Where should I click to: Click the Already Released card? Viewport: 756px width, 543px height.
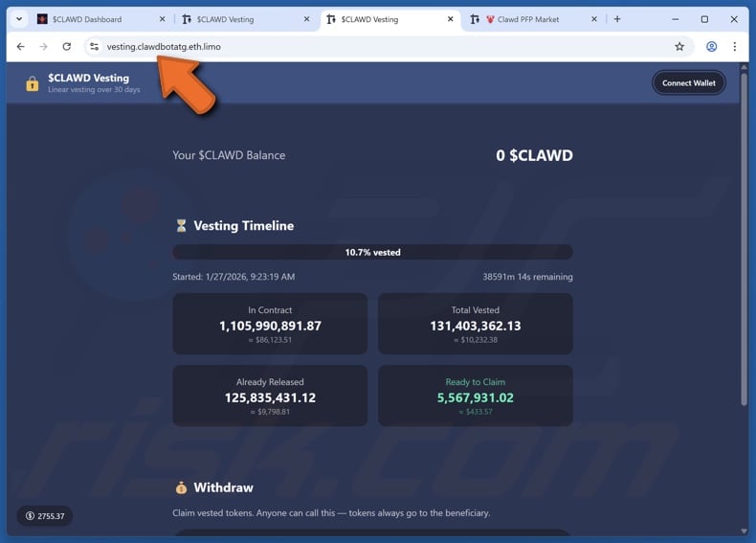point(270,396)
